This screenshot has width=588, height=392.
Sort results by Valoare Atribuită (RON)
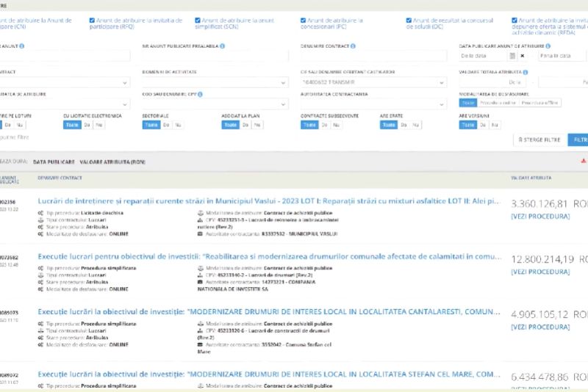112,161
